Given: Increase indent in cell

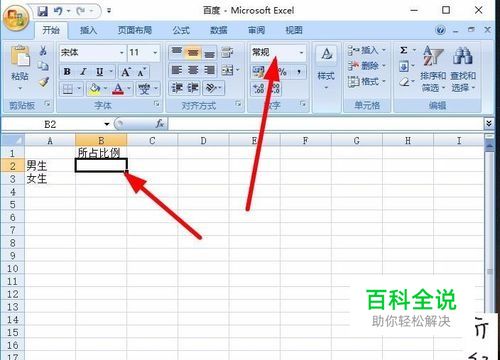Looking at the screenshot, I should [x=193, y=88].
